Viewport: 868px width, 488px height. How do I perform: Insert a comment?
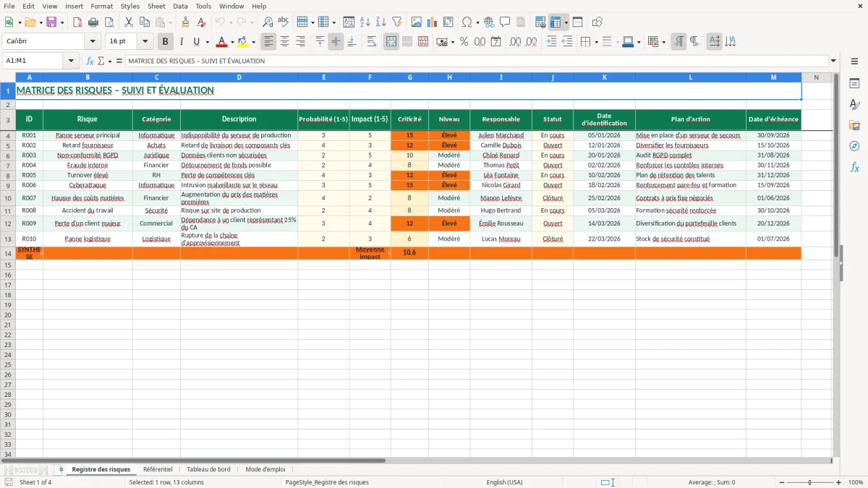click(505, 22)
